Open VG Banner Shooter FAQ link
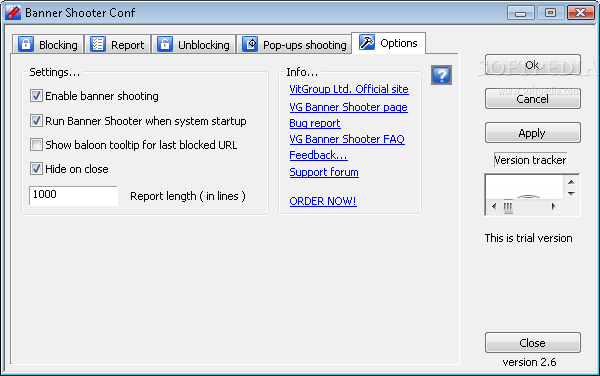 (347, 139)
